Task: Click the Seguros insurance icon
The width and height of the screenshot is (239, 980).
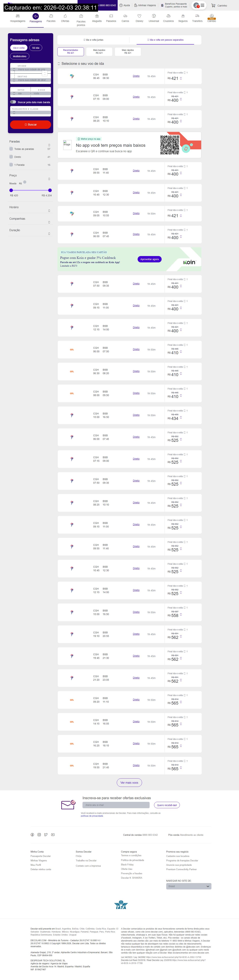Action: coord(183,16)
